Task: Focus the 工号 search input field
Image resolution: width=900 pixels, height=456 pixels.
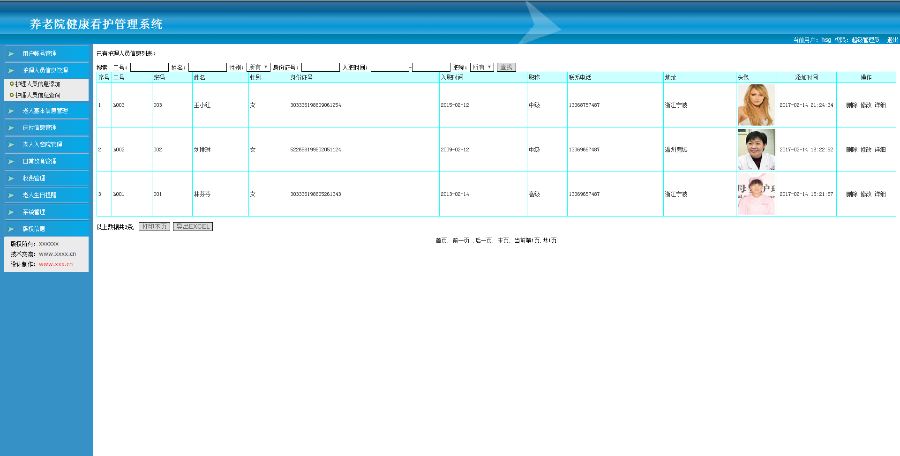Action: click(x=149, y=67)
